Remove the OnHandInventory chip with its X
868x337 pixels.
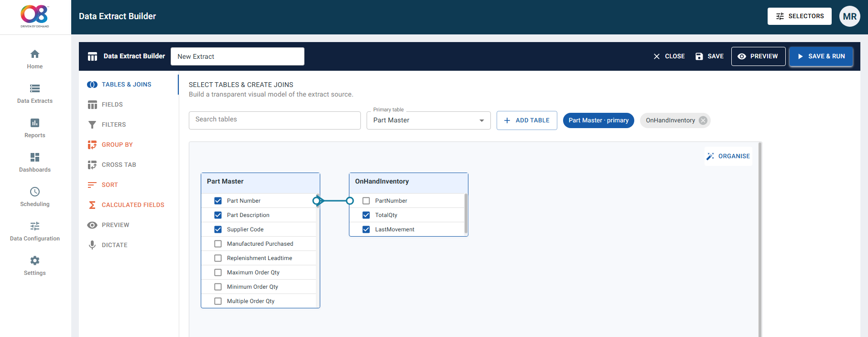703,120
